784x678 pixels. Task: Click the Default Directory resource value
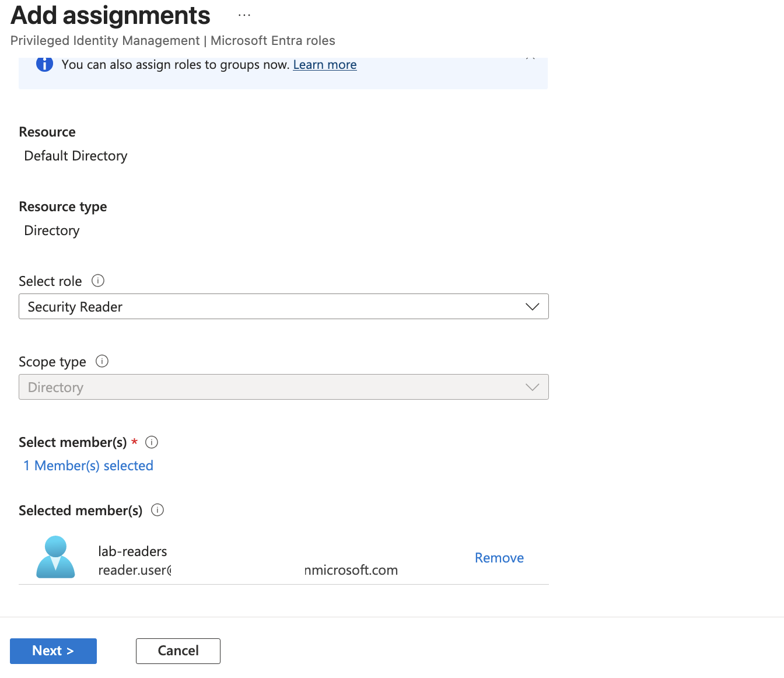point(76,156)
